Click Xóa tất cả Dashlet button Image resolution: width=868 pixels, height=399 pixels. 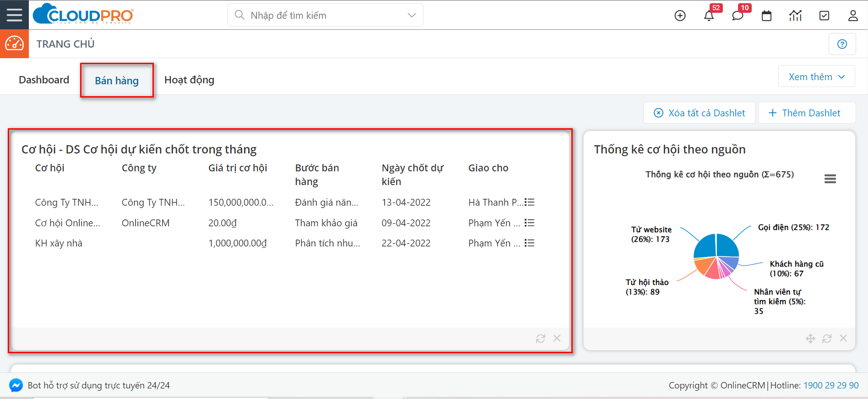coord(699,113)
